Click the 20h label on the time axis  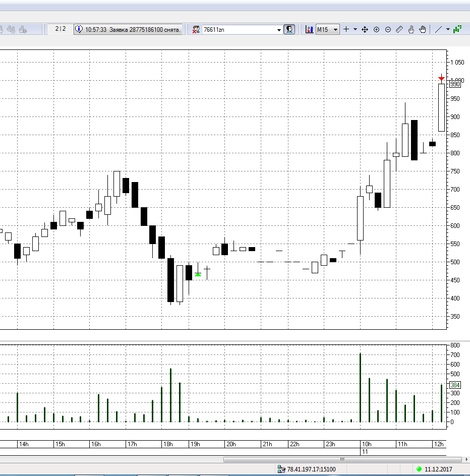point(231,444)
